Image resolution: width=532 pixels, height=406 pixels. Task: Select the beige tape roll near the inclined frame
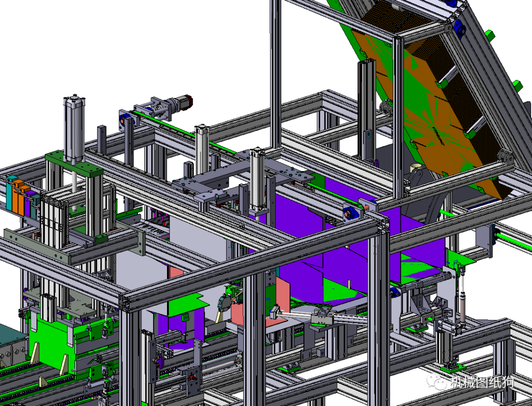pos(416,167)
